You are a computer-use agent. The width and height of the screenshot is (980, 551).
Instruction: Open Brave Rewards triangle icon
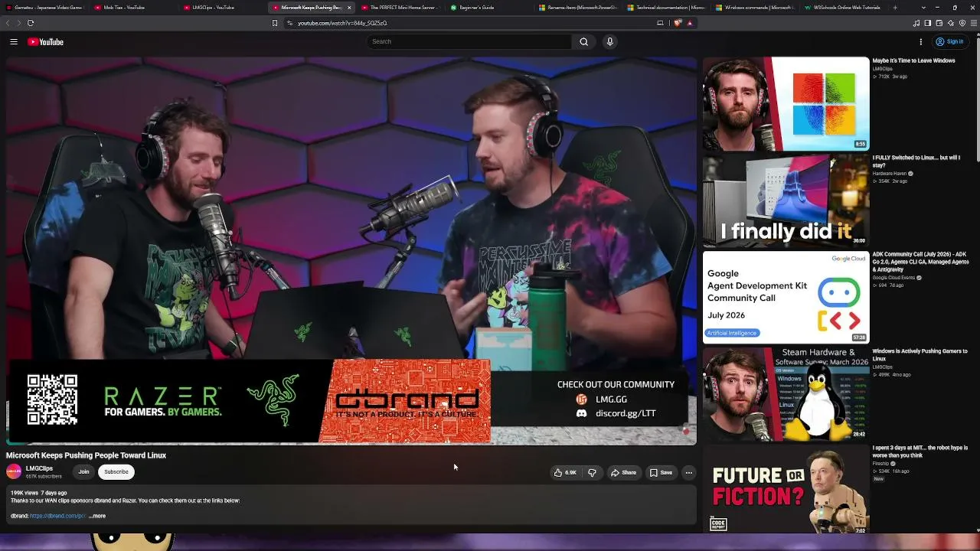coord(690,23)
